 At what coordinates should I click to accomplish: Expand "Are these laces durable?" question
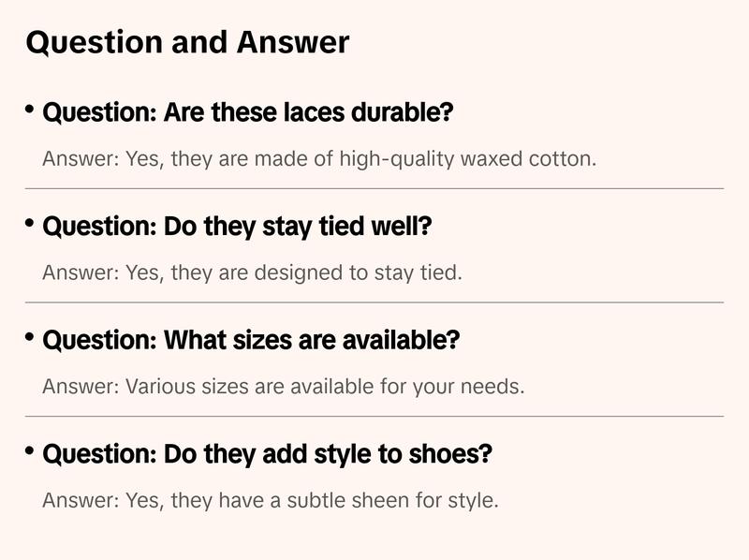click(x=248, y=114)
